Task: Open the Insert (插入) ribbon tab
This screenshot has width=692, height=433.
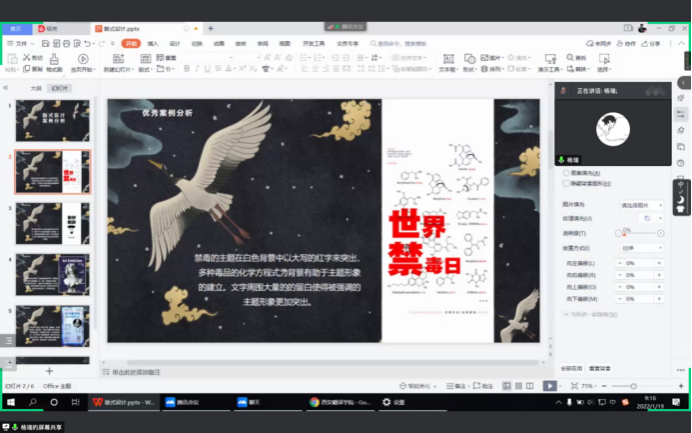Action: coord(153,44)
